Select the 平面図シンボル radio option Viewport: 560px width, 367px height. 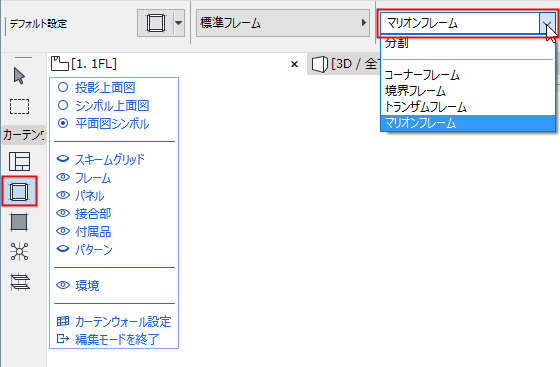(63, 124)
